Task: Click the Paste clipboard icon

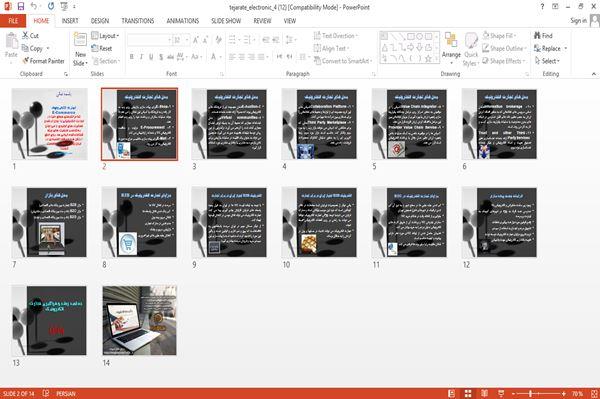Action: (11, 41)
